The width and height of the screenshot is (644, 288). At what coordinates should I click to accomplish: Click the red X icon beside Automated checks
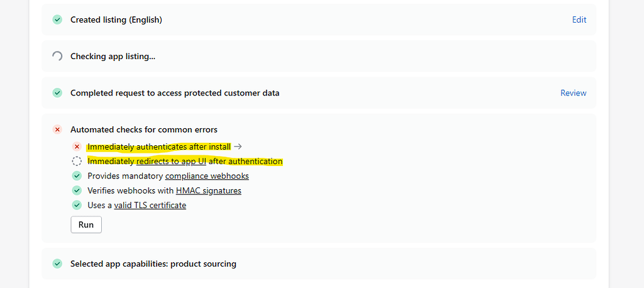(x=57, y=130)
